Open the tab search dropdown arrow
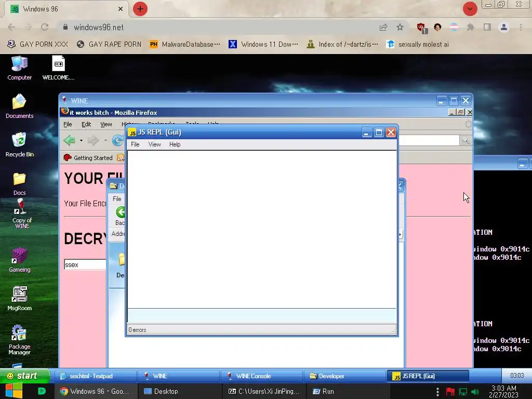This screenshot has height=399, width=532. point(470,9)
